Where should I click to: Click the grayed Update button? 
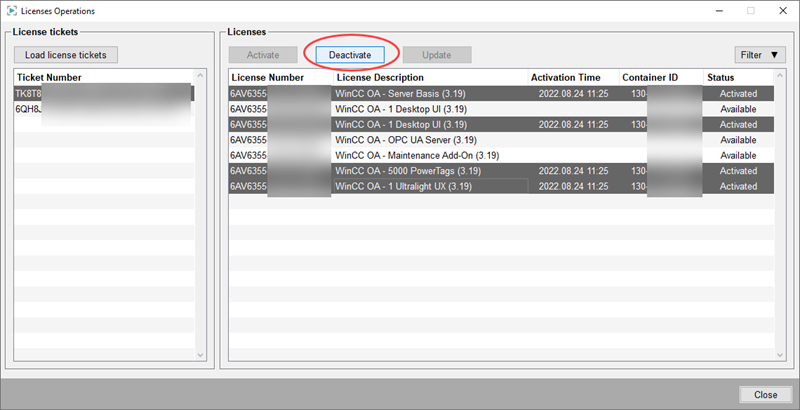coord(437,55)
